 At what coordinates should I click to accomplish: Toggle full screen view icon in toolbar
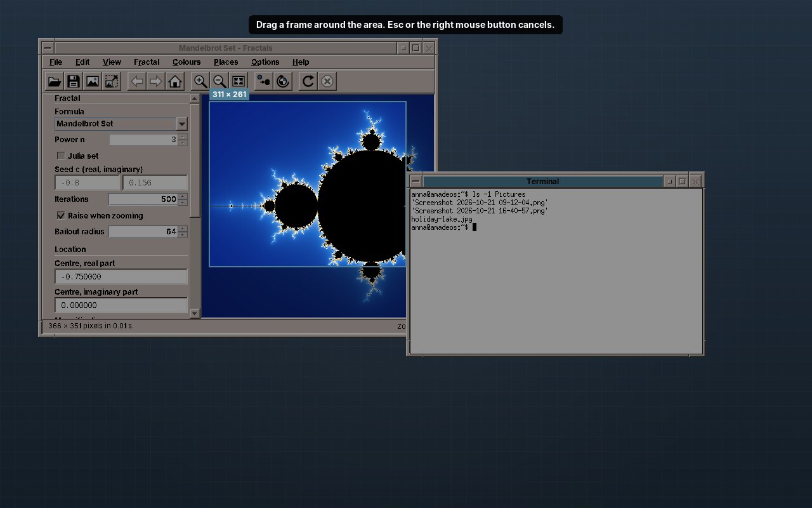pos(239,81)
